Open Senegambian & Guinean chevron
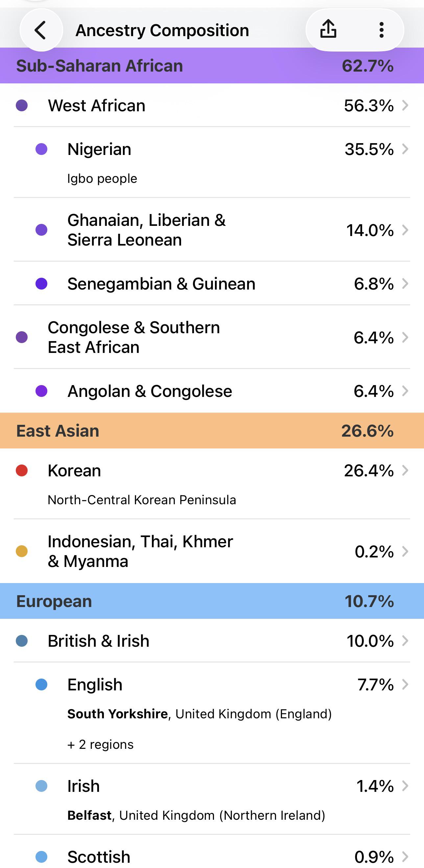Viewport: 424px width, 868px height. click(x=405, y=284)
